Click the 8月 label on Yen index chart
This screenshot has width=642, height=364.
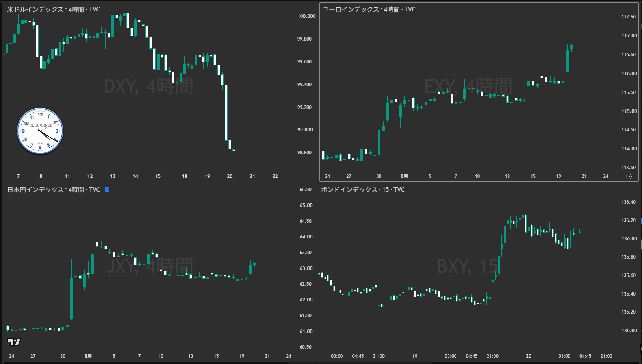[x=88, y=356]
